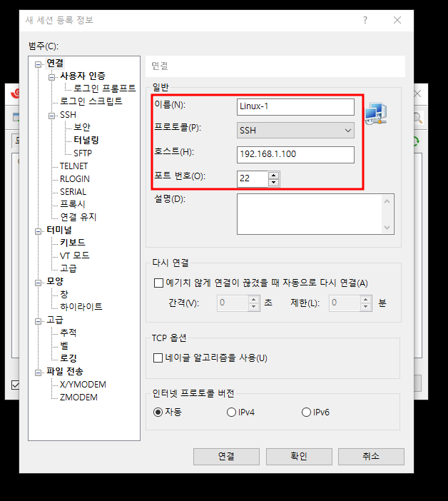Collapse the SSH tree node
This screenshot has height=501, width=448.
tap(51, 116)
